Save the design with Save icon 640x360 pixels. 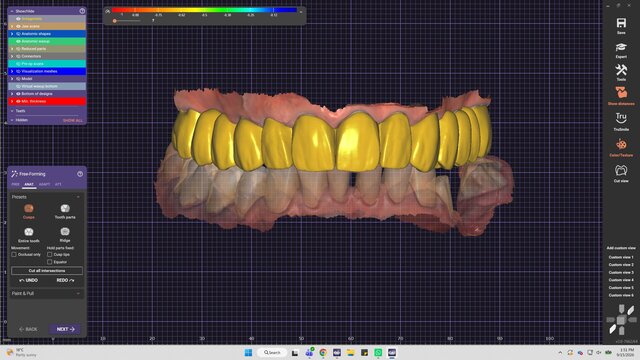click(x=621, y=25)
